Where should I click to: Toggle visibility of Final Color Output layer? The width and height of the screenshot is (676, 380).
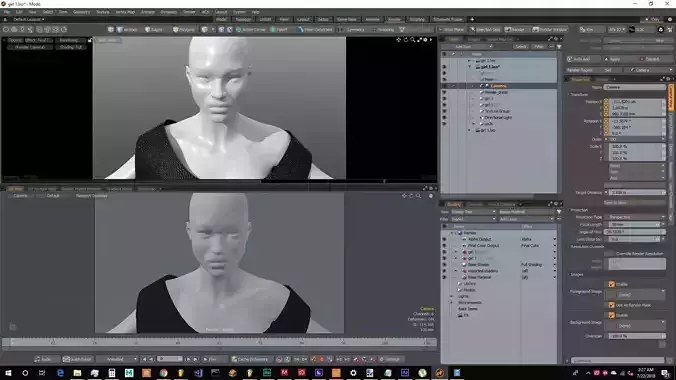[x=444, y=245]
